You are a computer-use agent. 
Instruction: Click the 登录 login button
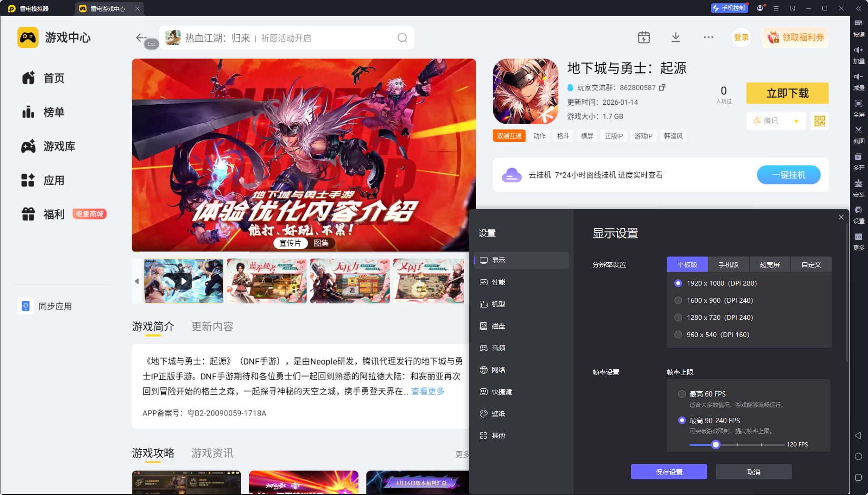pos(741,37)
